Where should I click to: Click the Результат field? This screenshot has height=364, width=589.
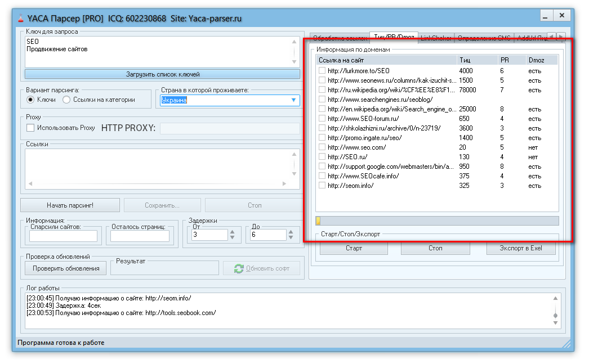point(164,268)
